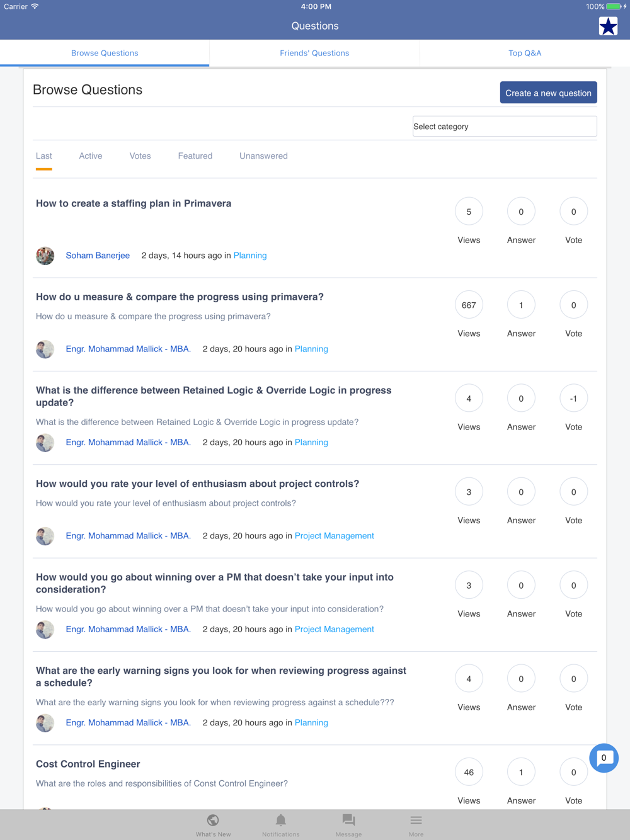
Task: Open What's New globe icon
Action: pyautogui.click(x=213, y=820)
